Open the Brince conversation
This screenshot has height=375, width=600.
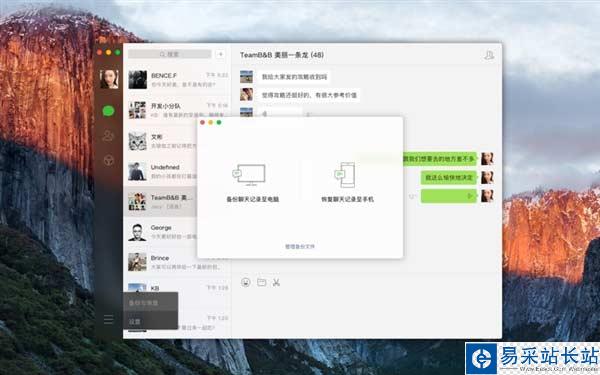177,262
